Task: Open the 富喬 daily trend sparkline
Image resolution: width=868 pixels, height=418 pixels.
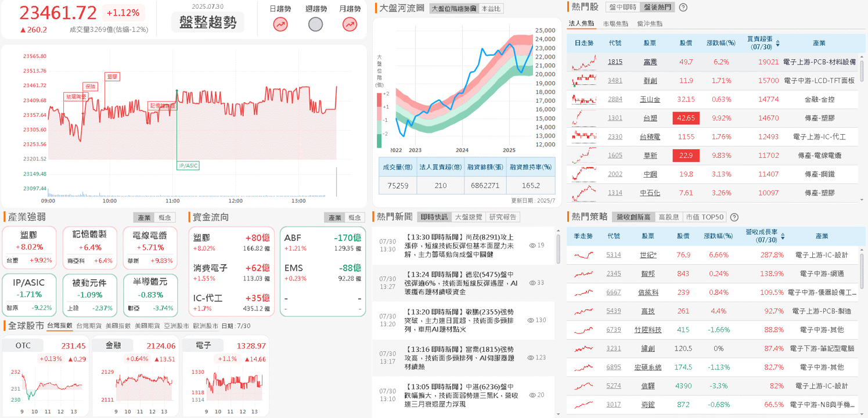Action: tap(584, 62)
